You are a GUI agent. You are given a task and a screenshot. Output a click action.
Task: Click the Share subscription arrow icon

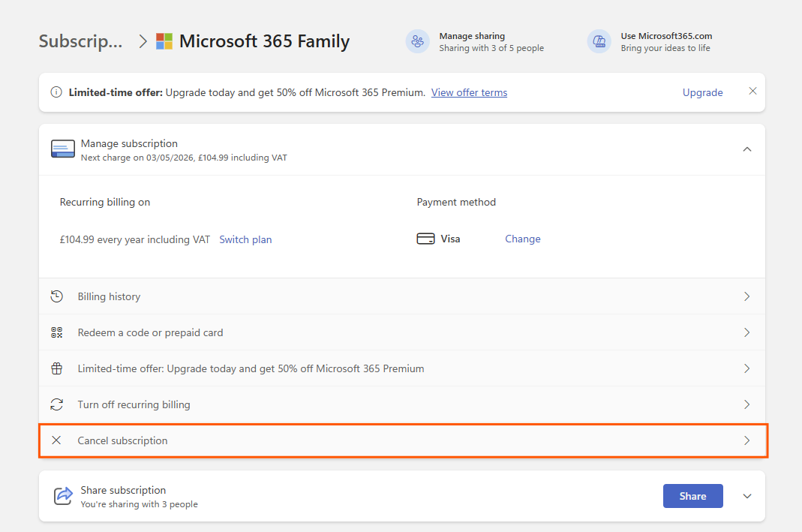pyautogui.click(x=63, y=496)
